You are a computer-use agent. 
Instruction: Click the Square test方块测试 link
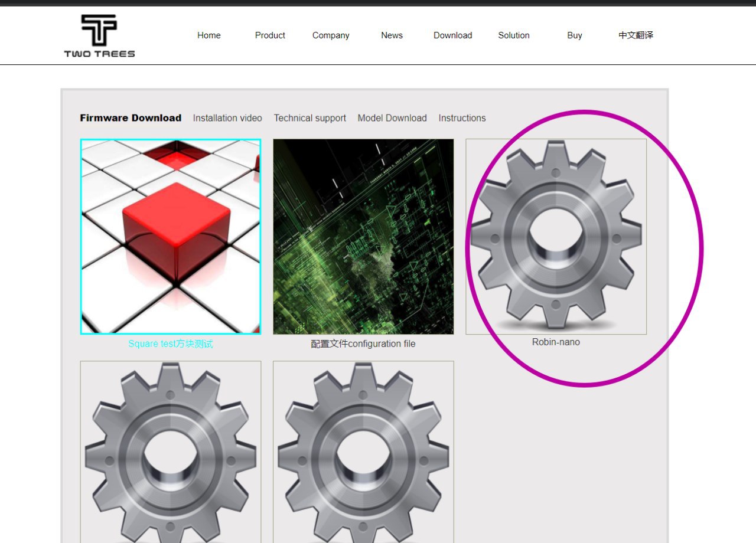[171, 344]
